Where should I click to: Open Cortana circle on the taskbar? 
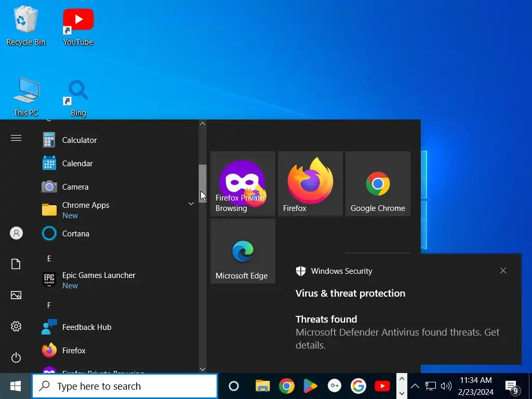point(234,386)
